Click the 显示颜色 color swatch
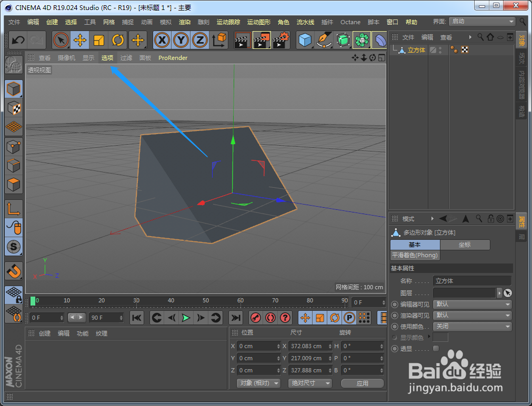532x406 pixels. 440,338
